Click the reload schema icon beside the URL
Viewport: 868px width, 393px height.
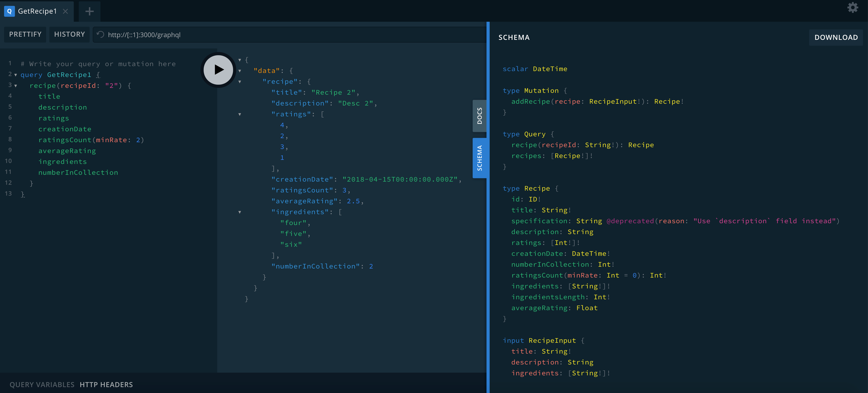point(100,34)
